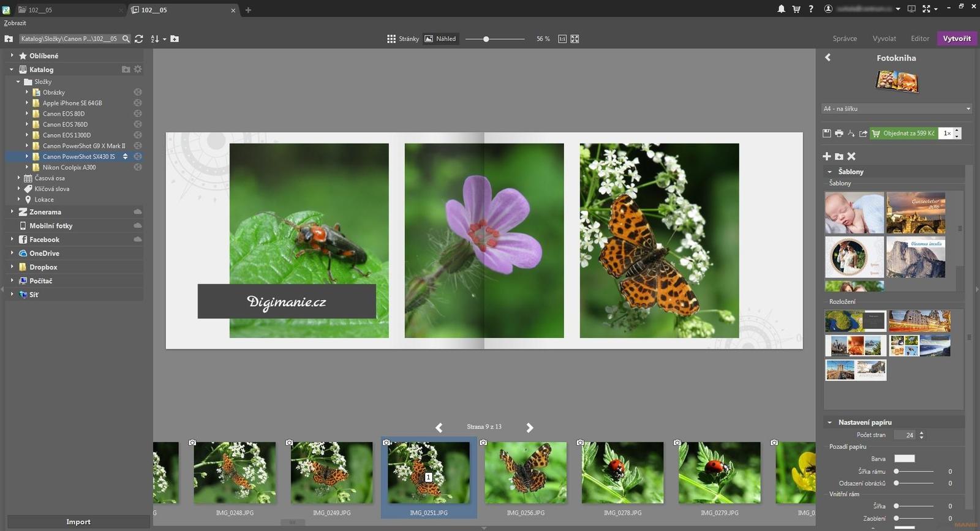This screenshot has width=980, height=531.
Task: Switch to Správce module tab
Action: tap(845, 39)
